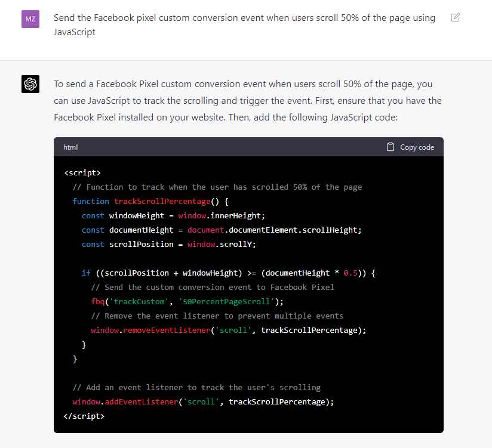Image resolution: width=492 pixels, height=448 pixels.
Task: Click the 'const scrollPosition' code line
Action: pos(169,244)
